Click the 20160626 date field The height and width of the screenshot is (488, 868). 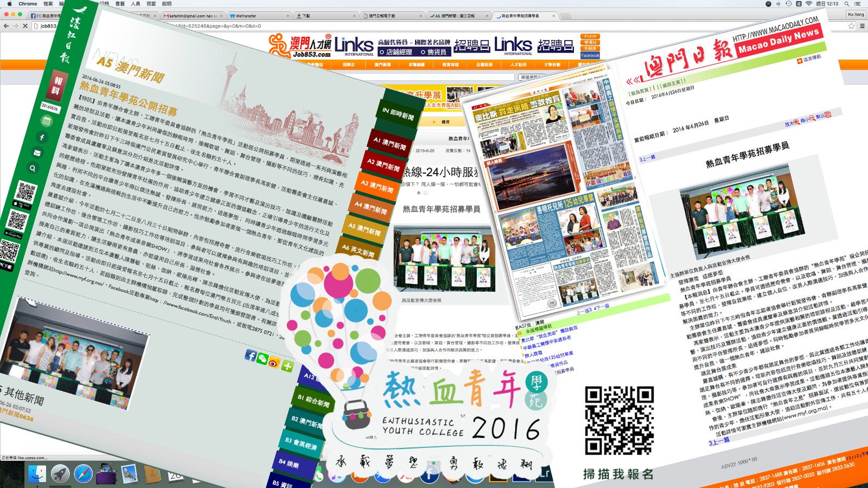(x=49, y=107)
